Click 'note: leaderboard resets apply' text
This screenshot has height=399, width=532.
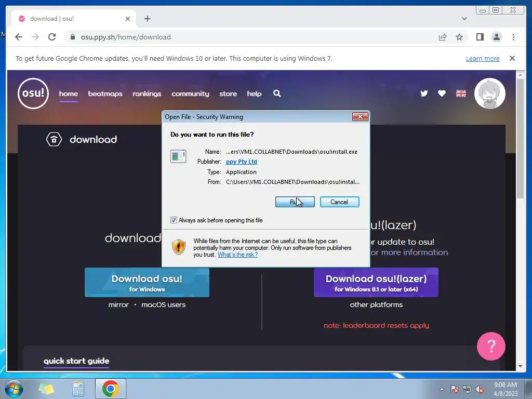pos(376,325)
